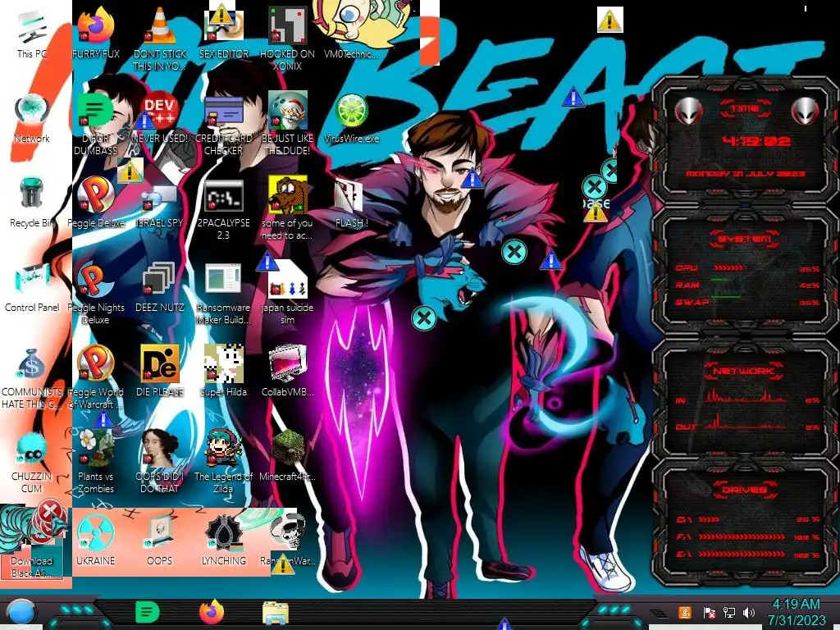
Task: Select the 2PACALYPSE 2.3 command prompt icon
Action: click(x=224, y=209)
